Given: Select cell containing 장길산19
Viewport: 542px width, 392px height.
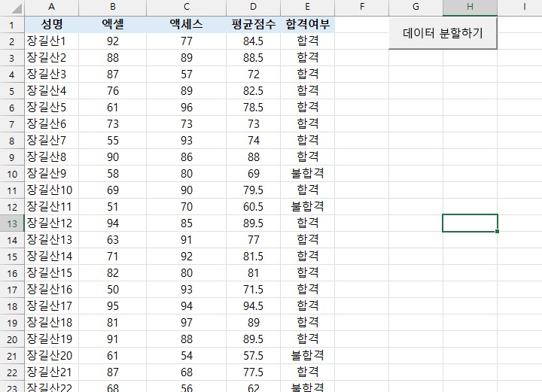Looking at the screenshot, I should pyautogui.click(x=51, y=339).
